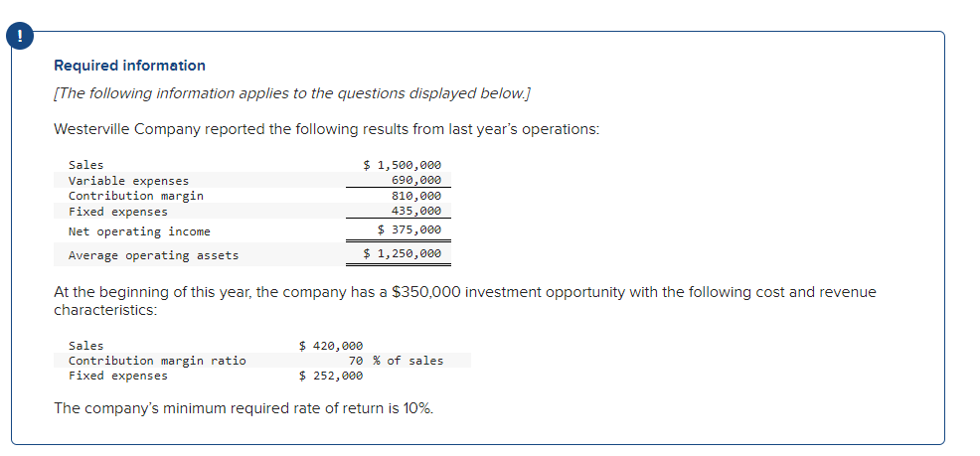Select the Net operating income label
This screenshot has height=456, width=980.
coord(139,231)
